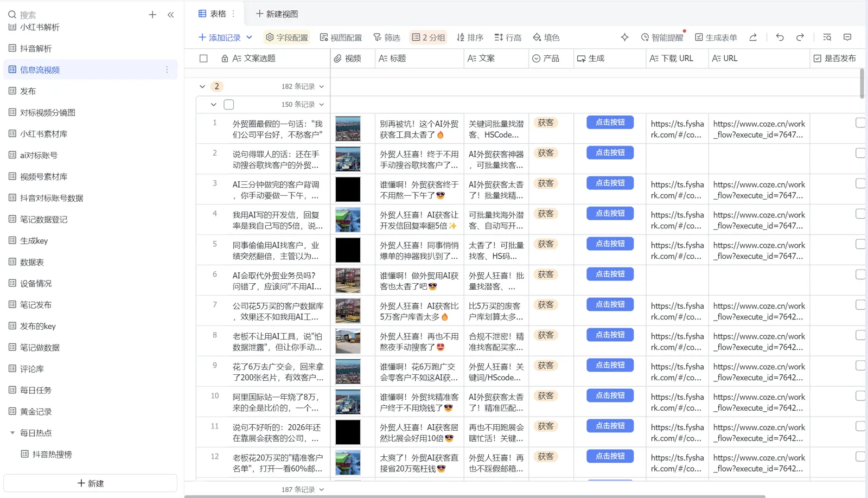The width and height of the screenshot is (868, 498).
Task: Undo the last action
Action: pos(780,37)
